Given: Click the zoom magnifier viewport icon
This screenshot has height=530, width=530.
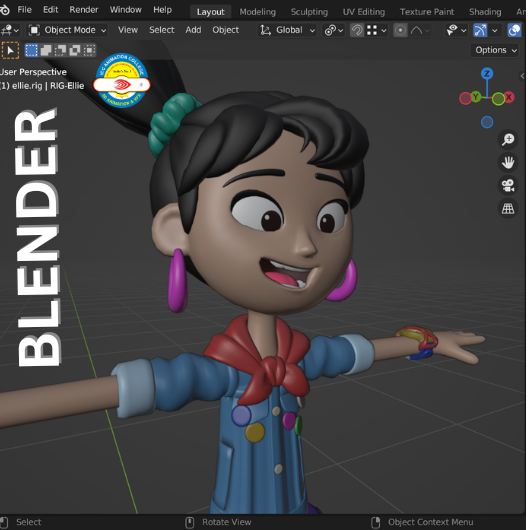Looking at the screenshot, I should (508, 139).
